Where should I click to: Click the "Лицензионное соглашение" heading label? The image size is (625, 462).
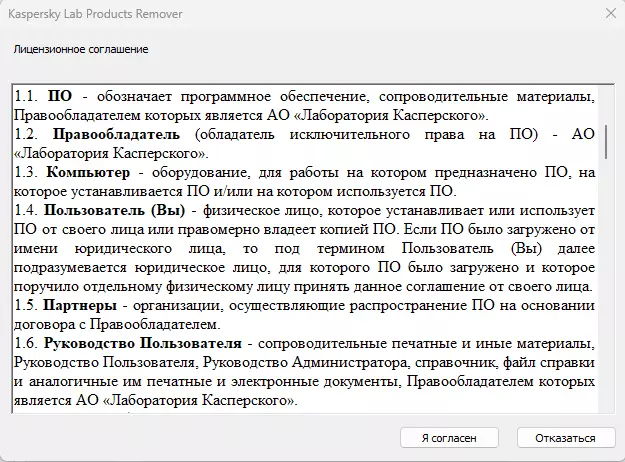pos(81,49)
